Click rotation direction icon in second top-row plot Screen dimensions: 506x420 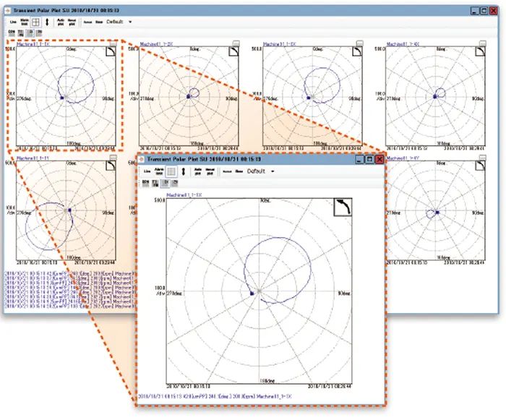233,51
